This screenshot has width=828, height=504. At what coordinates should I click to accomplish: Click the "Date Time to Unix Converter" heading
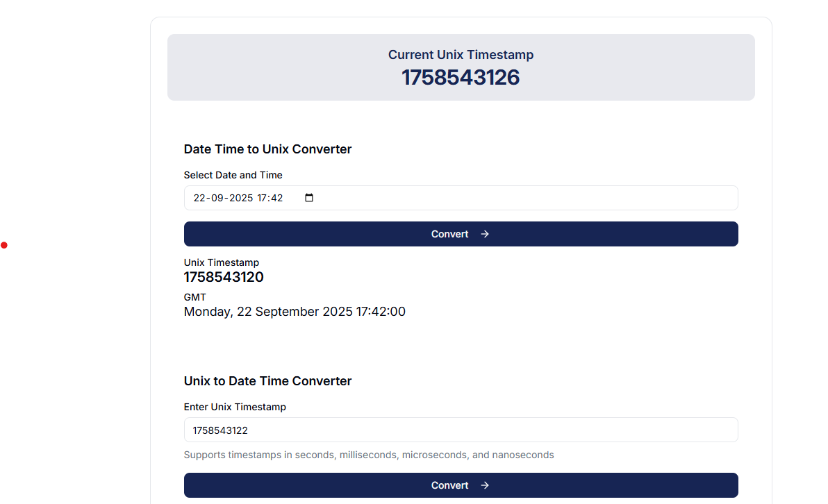pyautogui.click(x=267, y=149)
